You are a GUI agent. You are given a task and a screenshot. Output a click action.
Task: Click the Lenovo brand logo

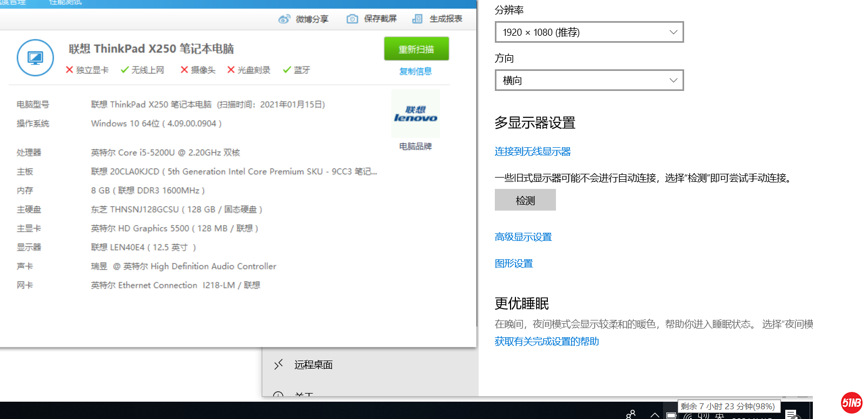point(415,114)
